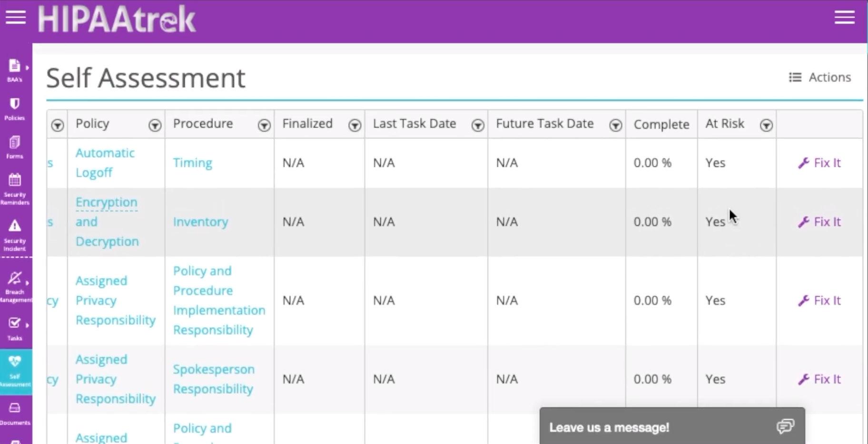
Task: Click Fix It for the Encryption and Decryption row
Action: [x=819, y=222]
